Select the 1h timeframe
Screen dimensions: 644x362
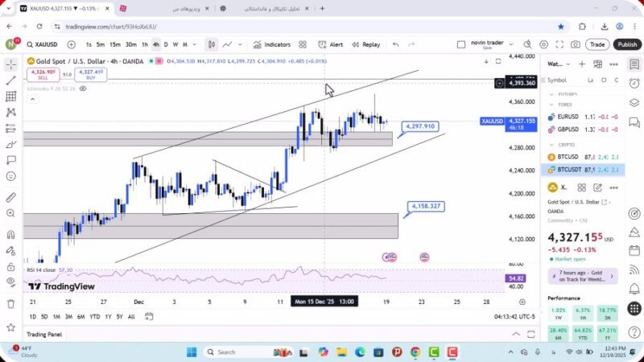(x=145, y=44)
